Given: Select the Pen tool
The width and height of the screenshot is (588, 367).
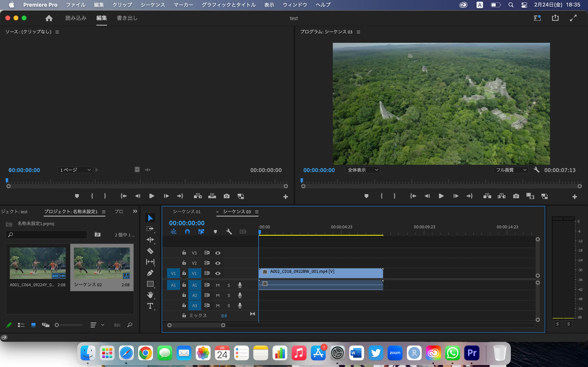Looking at the screenshot, I should pos(150,273).
